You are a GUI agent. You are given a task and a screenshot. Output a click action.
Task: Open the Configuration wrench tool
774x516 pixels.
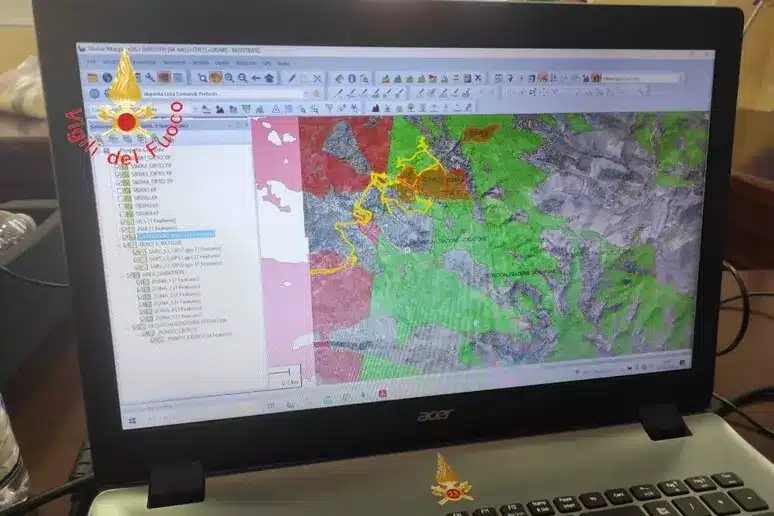coord(150,77)
